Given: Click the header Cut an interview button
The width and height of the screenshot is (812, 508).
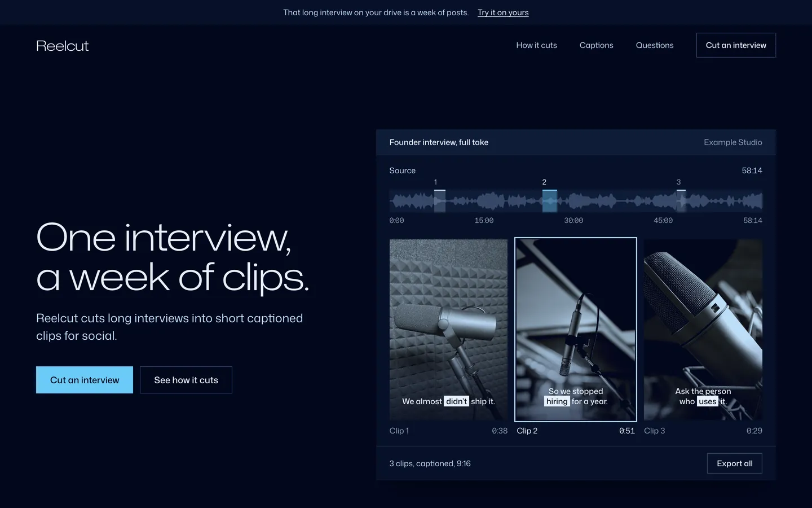Looking at the screenshot, I should point(736,45).
